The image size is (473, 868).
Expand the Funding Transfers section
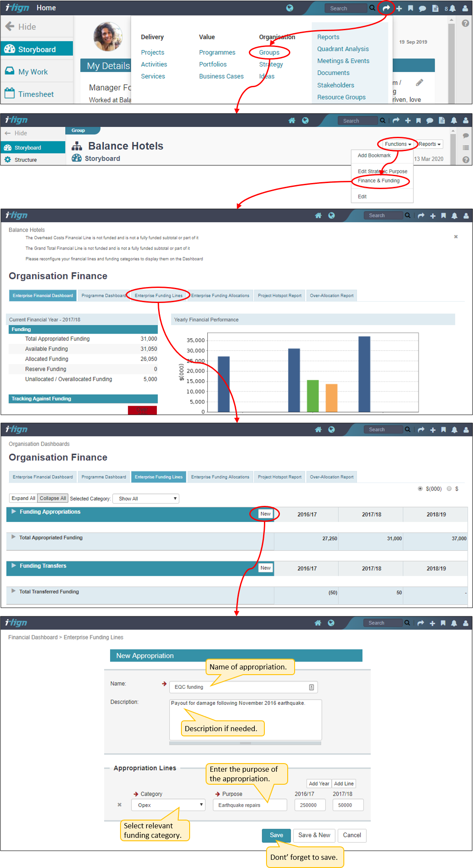tap(14, 565)
